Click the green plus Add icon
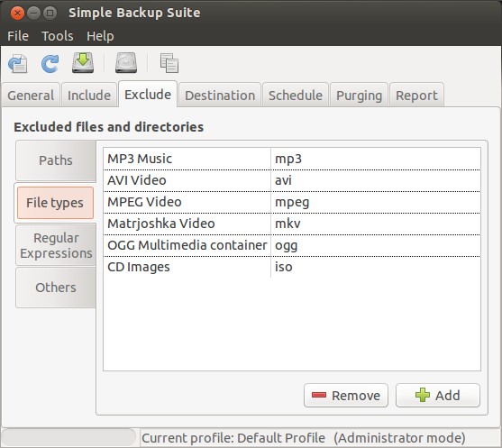502x448 pixels. coord(423,395)
